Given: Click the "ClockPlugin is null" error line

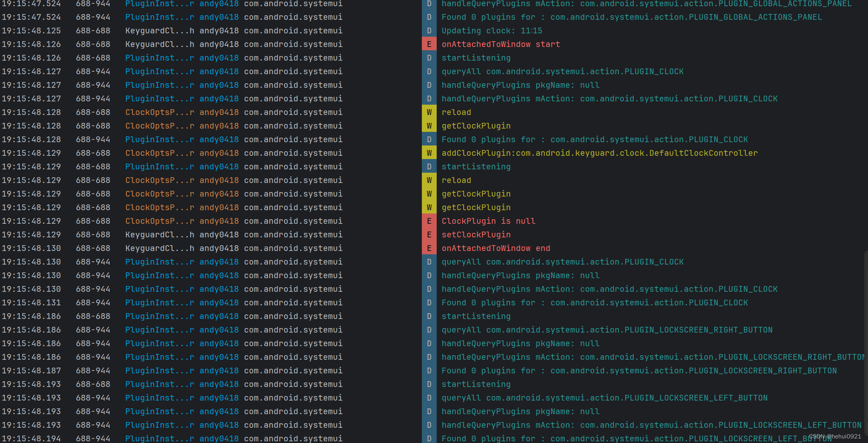Looking at the screenshot, I should coord(489,221).
